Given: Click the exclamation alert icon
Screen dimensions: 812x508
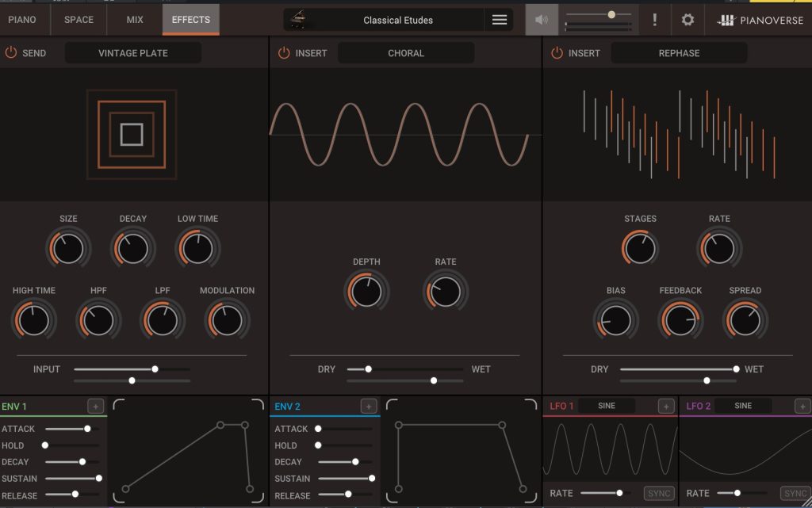Looking at the screenshot, I should pos(654,20).
